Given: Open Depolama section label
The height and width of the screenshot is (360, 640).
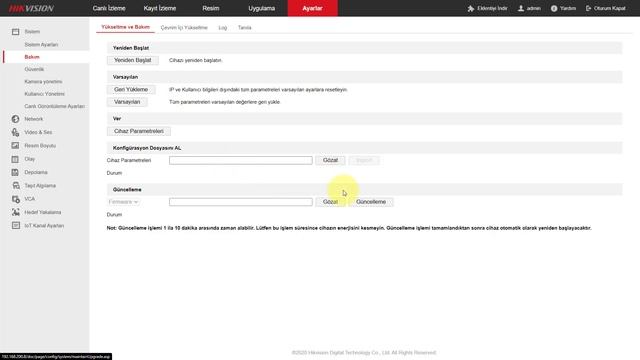Looking at the screenshot, I should (36, 172).
